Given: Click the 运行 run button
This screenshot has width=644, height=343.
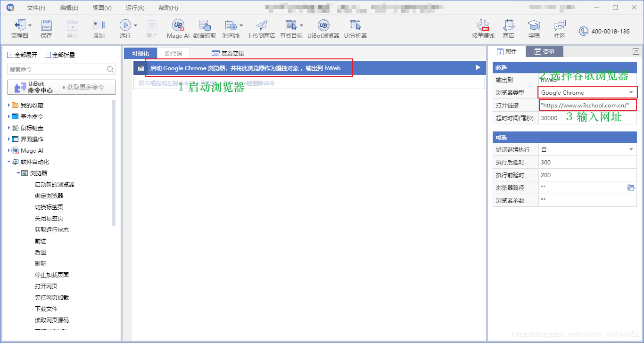Looking at the screenshot, I should pos(125,29).
